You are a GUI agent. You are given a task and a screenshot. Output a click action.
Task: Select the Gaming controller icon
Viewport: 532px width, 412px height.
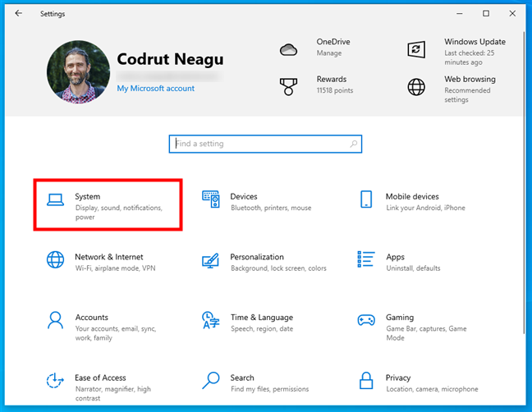click(x=366, y=320)
